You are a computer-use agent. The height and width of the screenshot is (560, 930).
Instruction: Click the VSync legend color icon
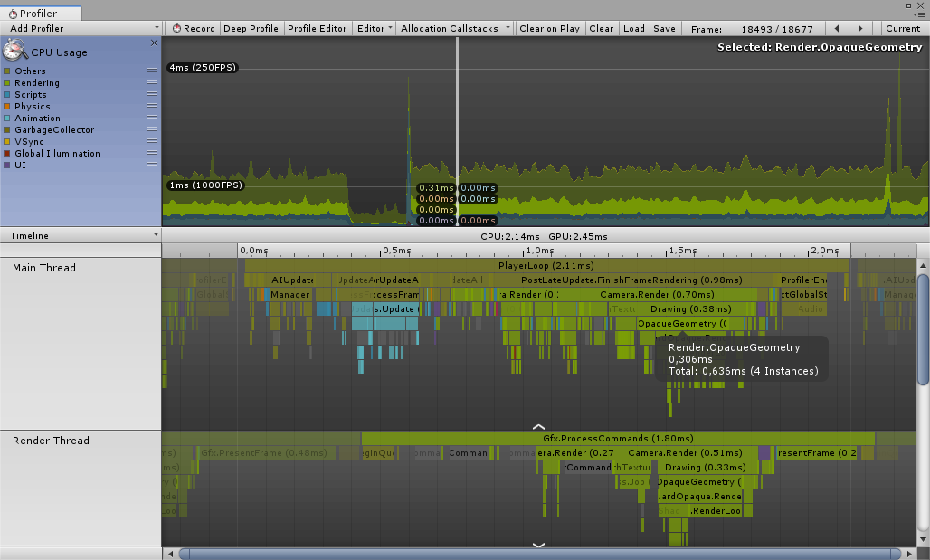7,141
